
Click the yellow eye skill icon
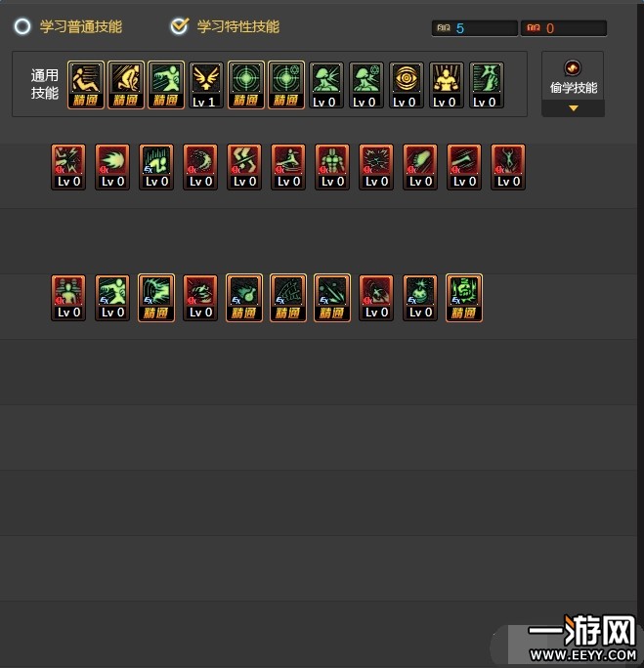pyautogui.click(x=406, y=85)
